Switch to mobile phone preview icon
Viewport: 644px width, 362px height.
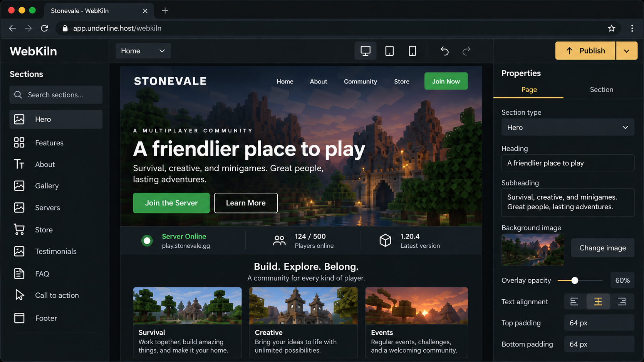(x=412, y=51)
